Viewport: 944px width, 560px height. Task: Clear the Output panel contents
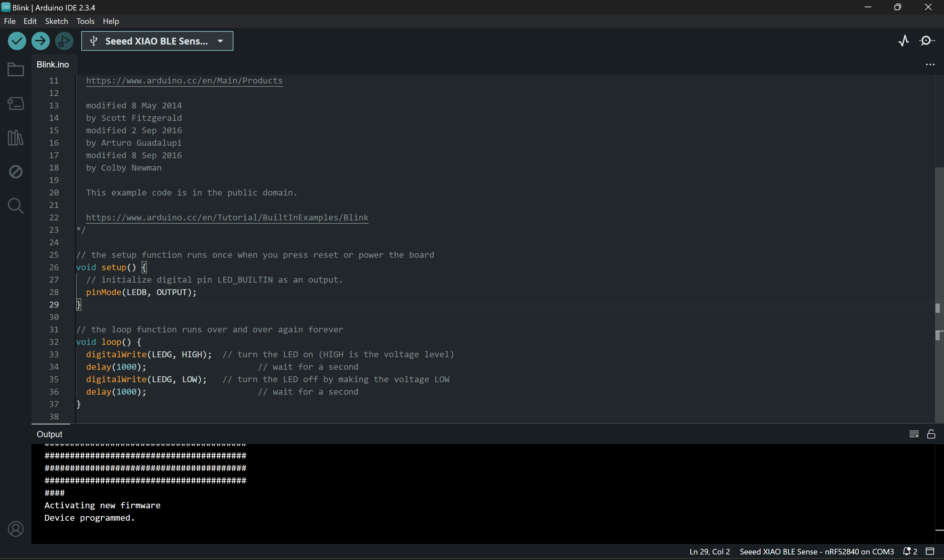pos(914,434)
